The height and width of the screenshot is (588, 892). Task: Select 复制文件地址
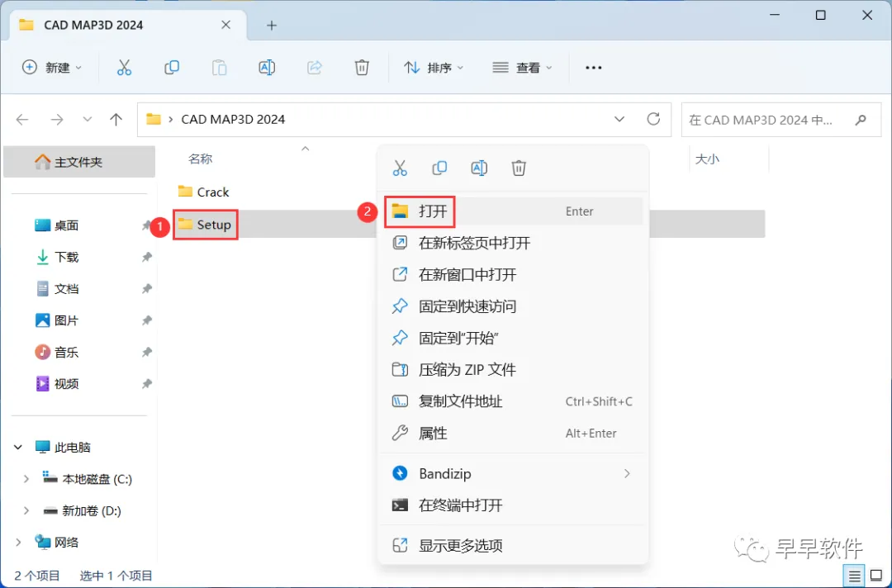click(513, 401)
